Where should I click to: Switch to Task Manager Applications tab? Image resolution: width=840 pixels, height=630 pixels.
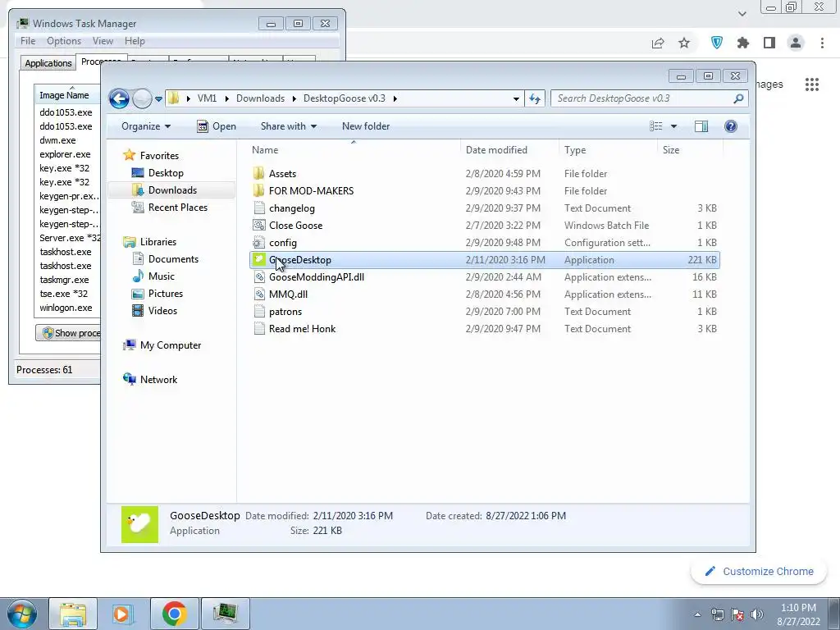click(x=48, y=63)
